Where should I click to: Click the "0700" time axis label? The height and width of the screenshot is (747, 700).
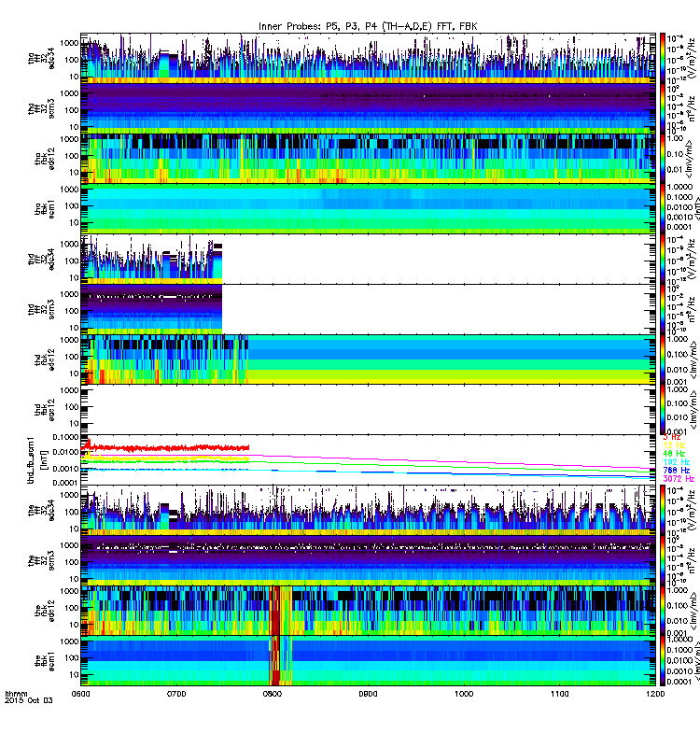176,694
